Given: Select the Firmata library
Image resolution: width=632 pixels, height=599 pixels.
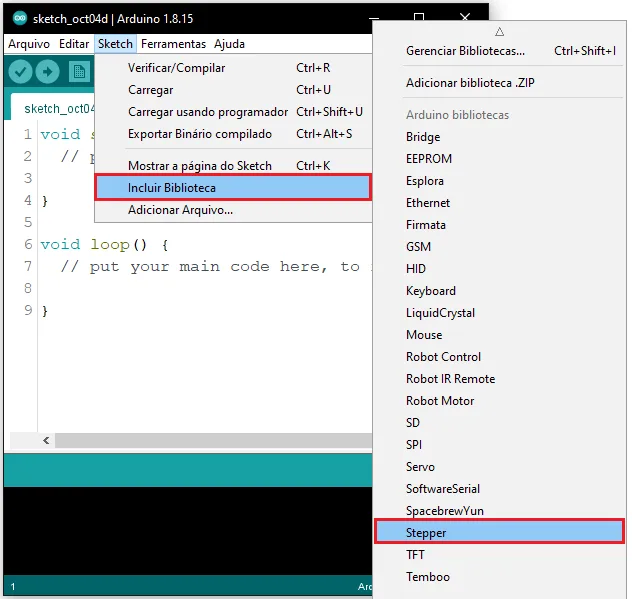Looking at the screenshot, I should (500, 225).
